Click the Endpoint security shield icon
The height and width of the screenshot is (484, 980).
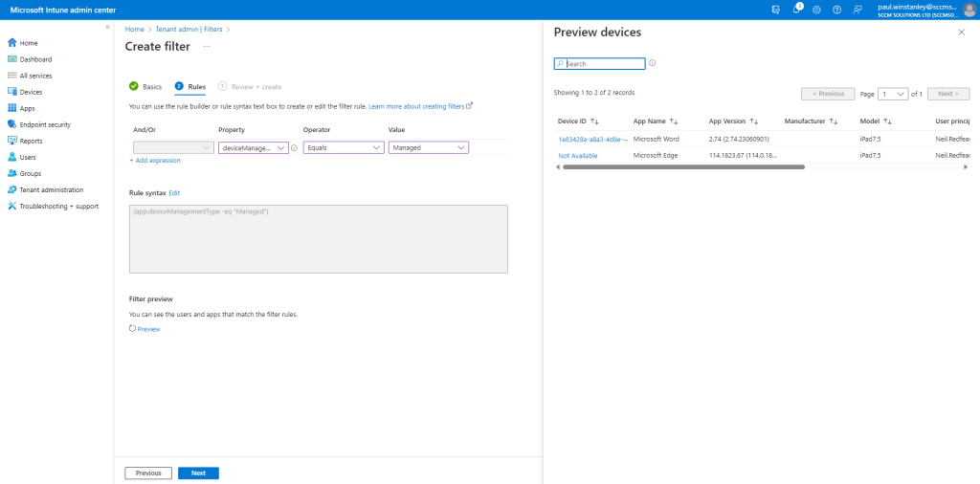[11, 124]
